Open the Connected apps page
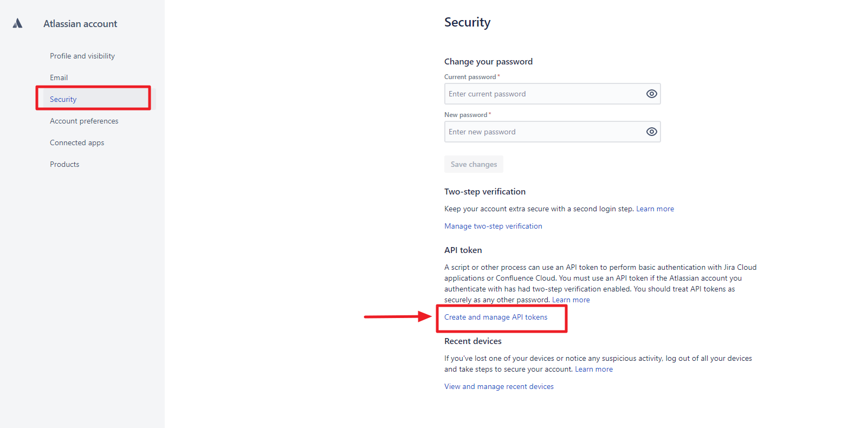Image resolution: width=868 pixels, height=428 pixels. 77,142
